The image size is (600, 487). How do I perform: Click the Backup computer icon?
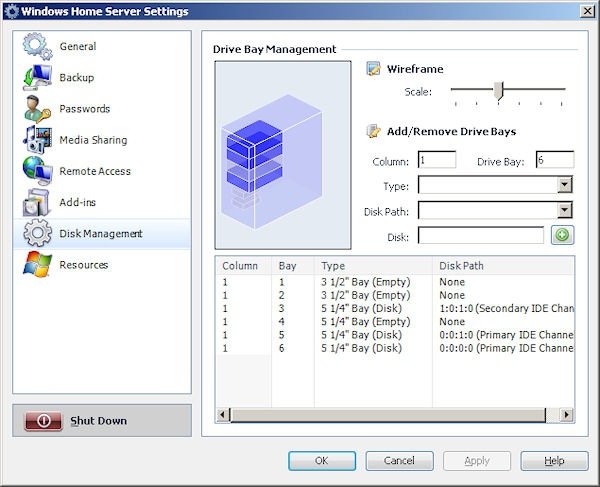[37, 78]
